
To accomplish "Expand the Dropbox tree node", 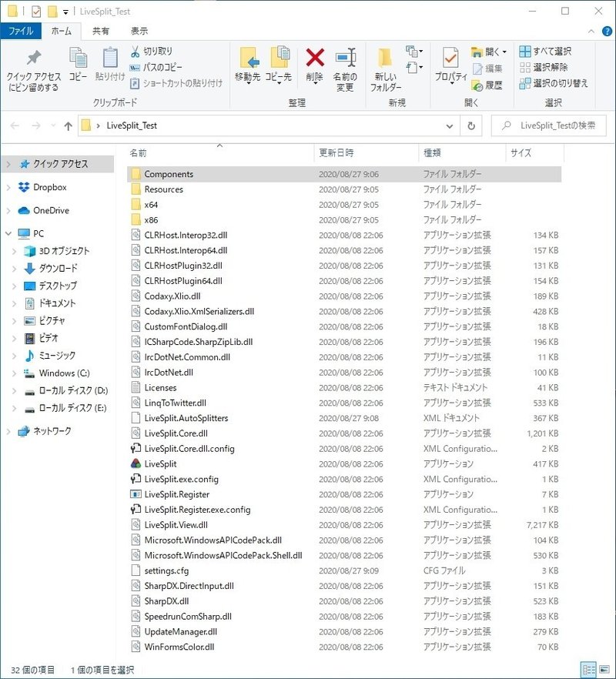I will [8, 188].
